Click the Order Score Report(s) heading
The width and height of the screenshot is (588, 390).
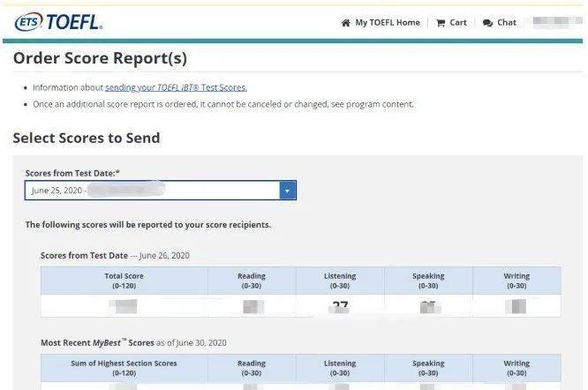pyautogui.click(x=100, y=58)
